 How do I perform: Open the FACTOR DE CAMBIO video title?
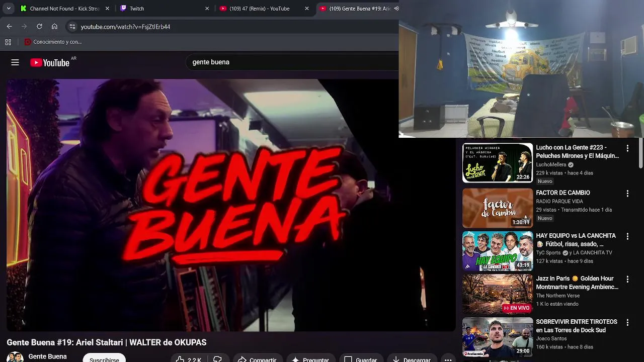click(x=563, y=193)
